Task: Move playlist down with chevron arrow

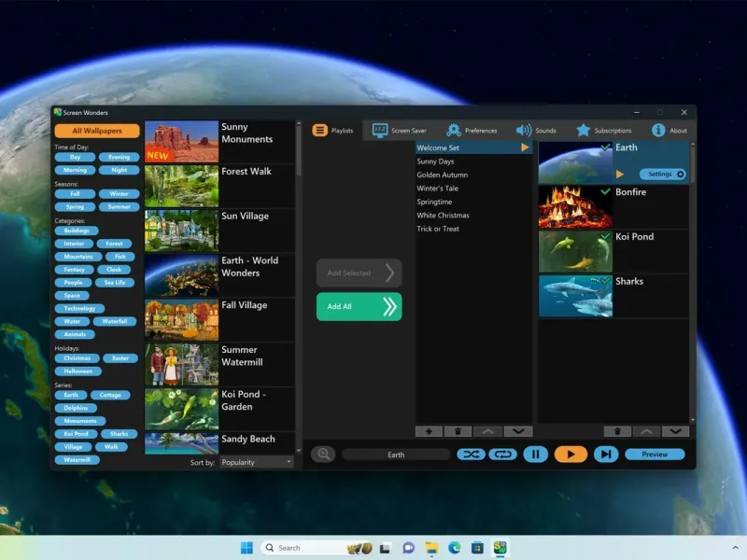Action: pos(517,431)
